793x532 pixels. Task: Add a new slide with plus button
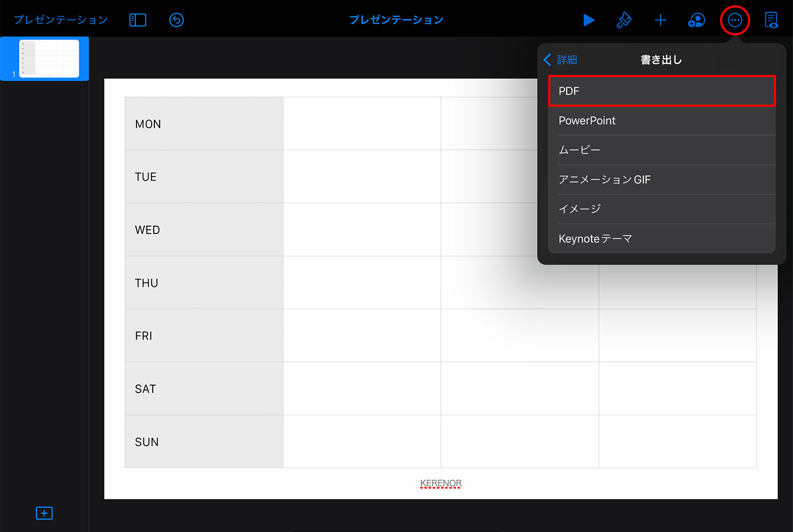pyautogui.click(x=44, y=513)
